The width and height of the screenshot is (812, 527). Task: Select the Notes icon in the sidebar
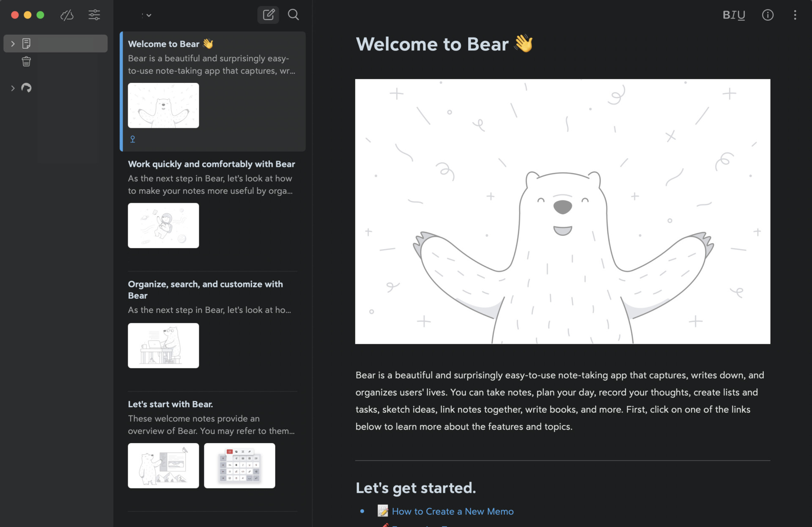pos(27,43)
